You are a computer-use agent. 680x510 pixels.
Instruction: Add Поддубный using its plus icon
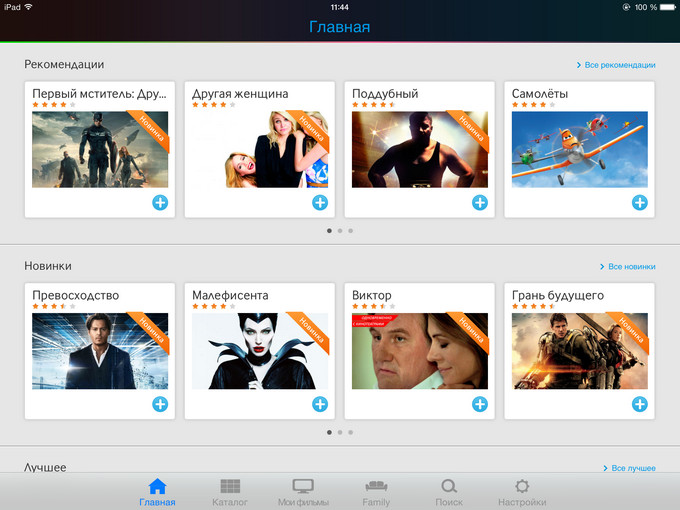(480, 203)
